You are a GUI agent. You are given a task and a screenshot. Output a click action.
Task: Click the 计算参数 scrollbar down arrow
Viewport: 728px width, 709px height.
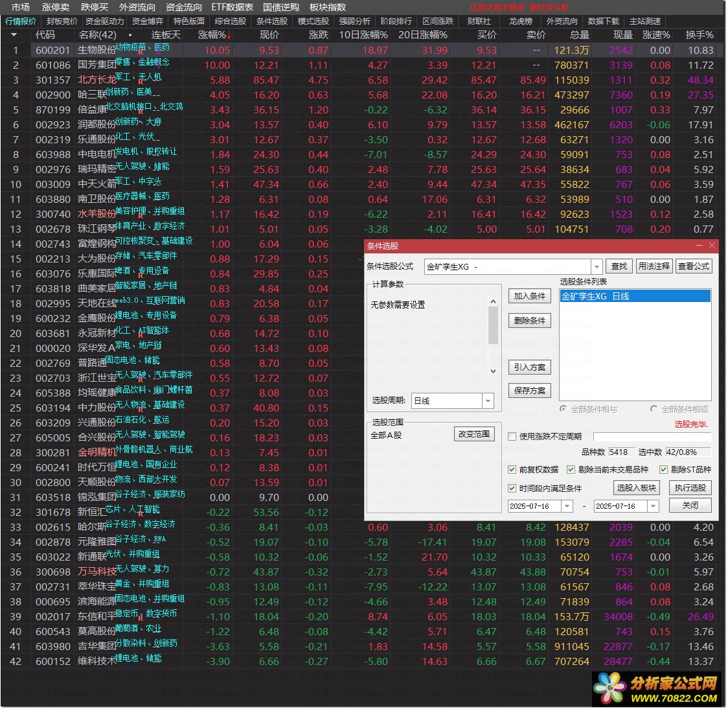click(494, 371)
